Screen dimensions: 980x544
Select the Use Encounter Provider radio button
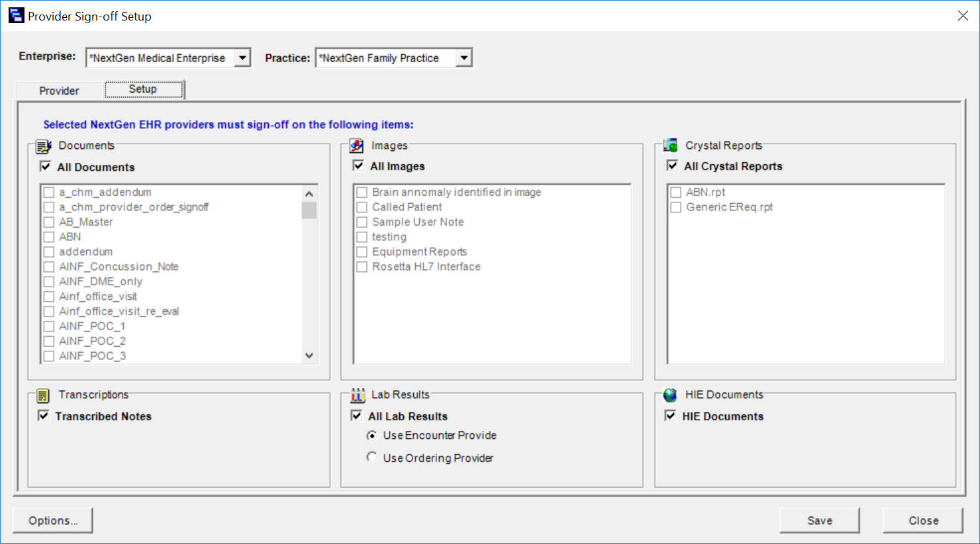click(x=371, y=435)
